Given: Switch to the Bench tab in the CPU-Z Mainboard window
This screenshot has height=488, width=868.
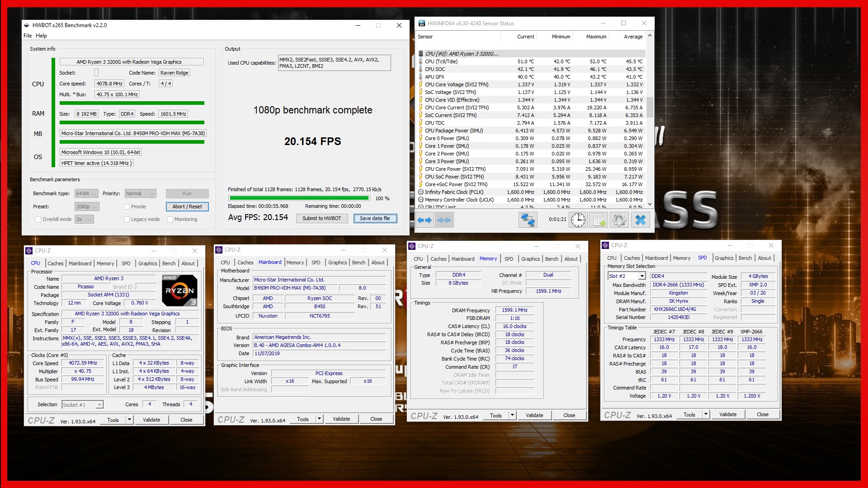Looking at the screenshot, I should point(359,263).
